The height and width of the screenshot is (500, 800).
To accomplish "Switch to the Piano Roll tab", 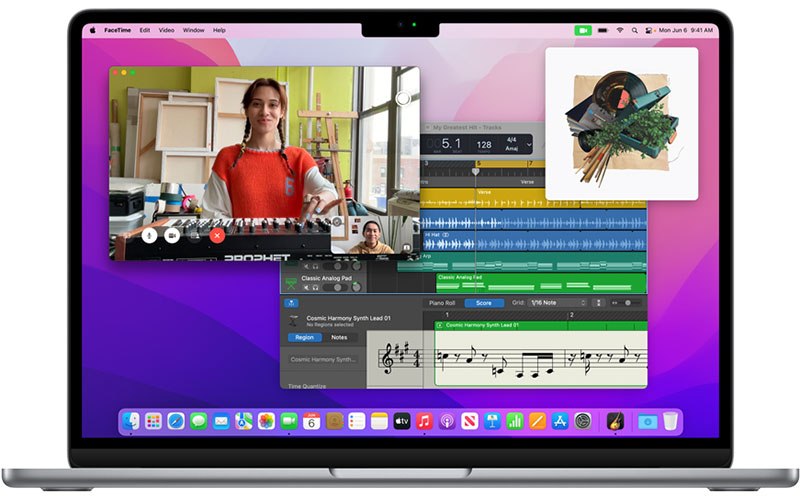I will [442, 302].
